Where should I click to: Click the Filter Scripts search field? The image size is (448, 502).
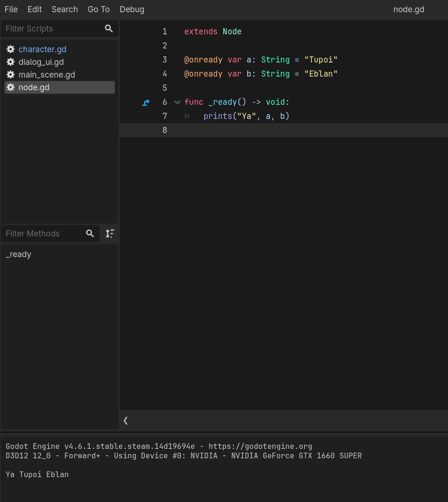(60, 29)
